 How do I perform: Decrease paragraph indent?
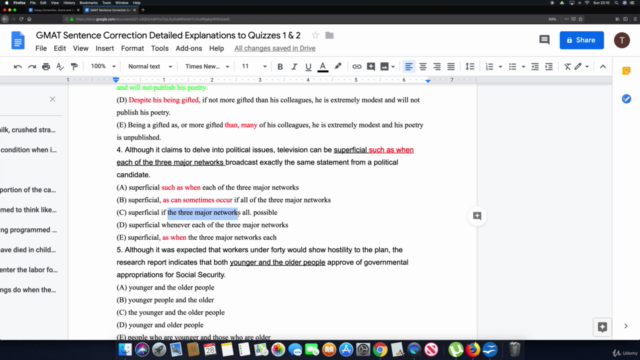[535, 67]
